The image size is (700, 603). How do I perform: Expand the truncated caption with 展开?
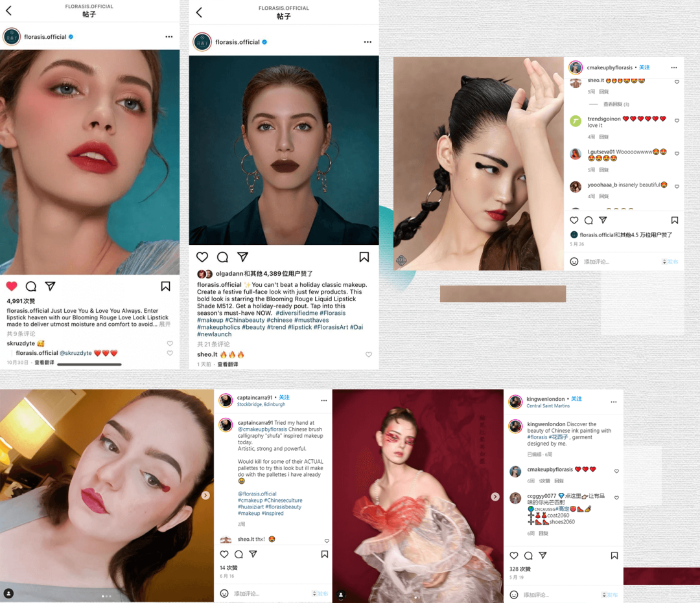(165, 324)
